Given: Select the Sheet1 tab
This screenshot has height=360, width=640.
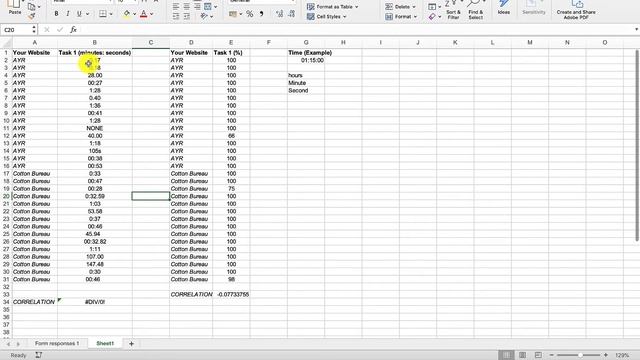Looking at the screenshot, I should click(105, 343).
